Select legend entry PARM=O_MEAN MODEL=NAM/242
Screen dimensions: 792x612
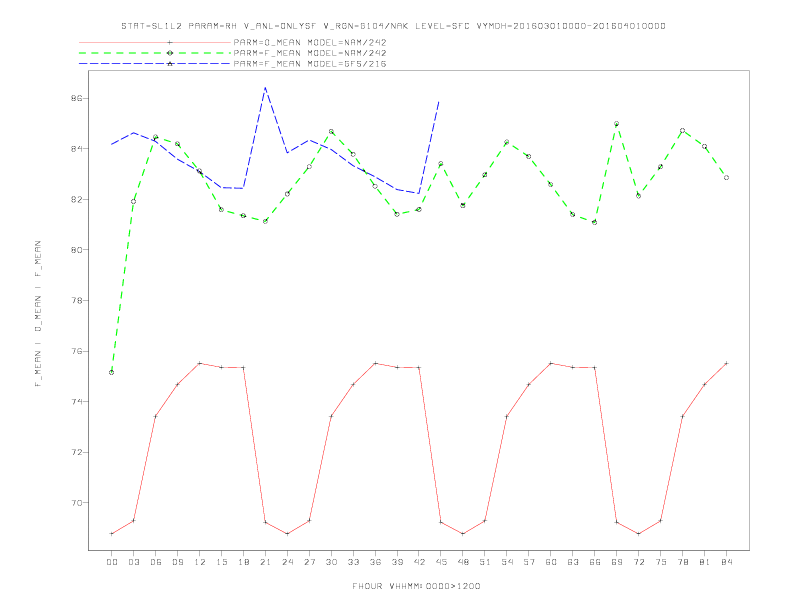click(x=310, y=42)
